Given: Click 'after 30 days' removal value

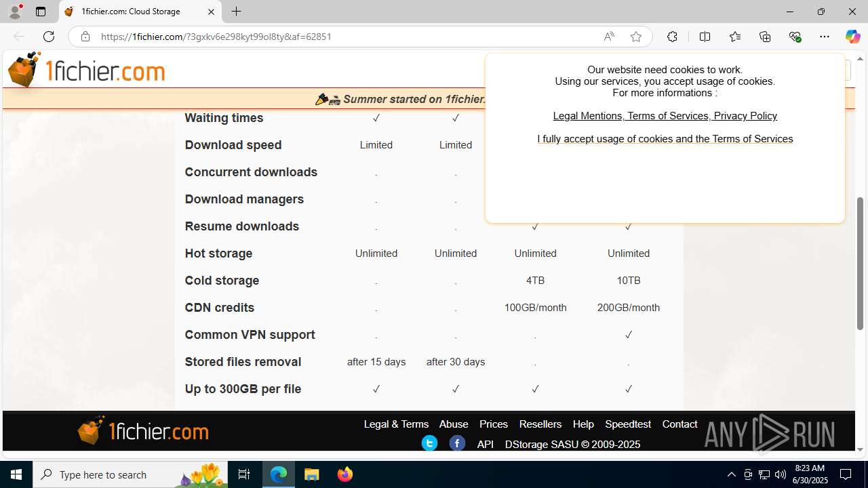Looking at the screenshot, I should pos(456,361).
